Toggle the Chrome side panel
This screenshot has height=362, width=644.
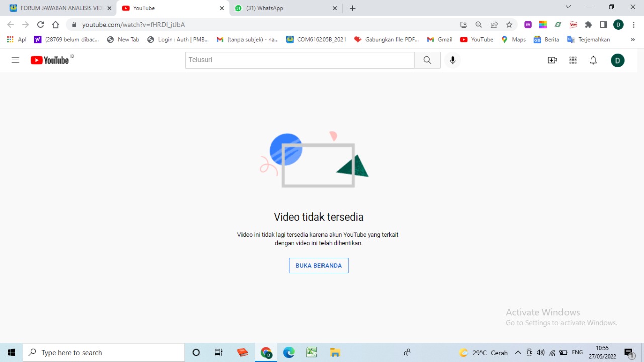(x=603, y=25)
